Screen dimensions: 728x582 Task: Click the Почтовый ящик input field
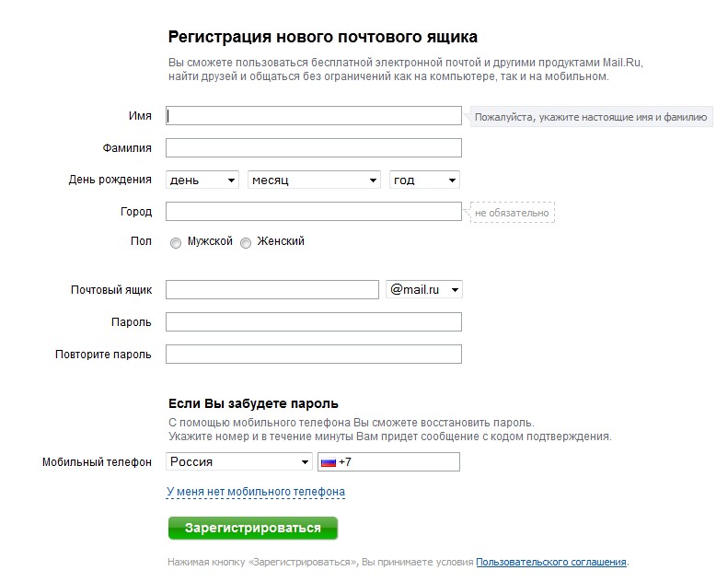pyautogui.click(x=272, y=290)
